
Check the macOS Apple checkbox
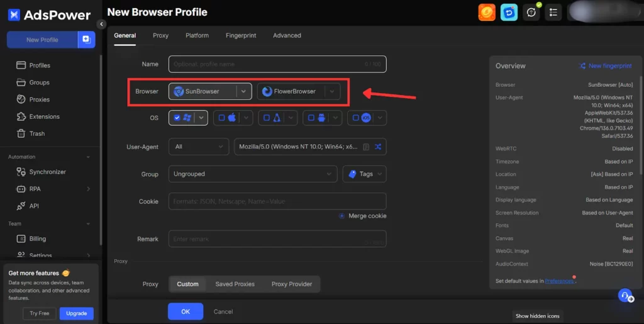tap(220, 118)
